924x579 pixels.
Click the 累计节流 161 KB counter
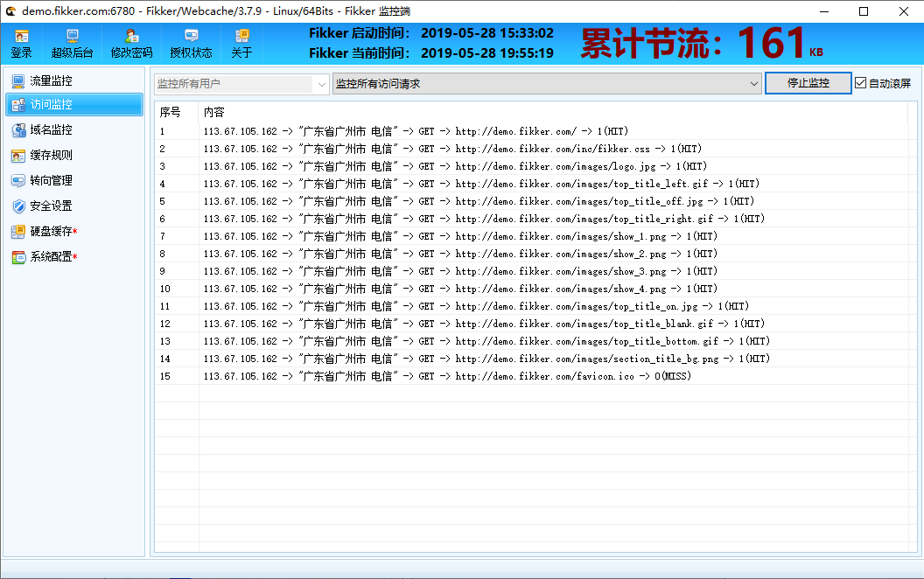pos(701,43)
